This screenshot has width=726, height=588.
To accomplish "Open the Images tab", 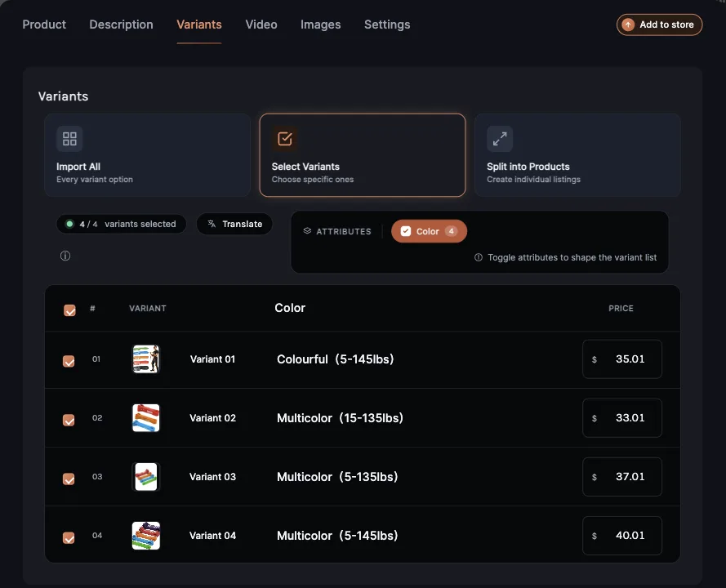I will tap(320, 24).
